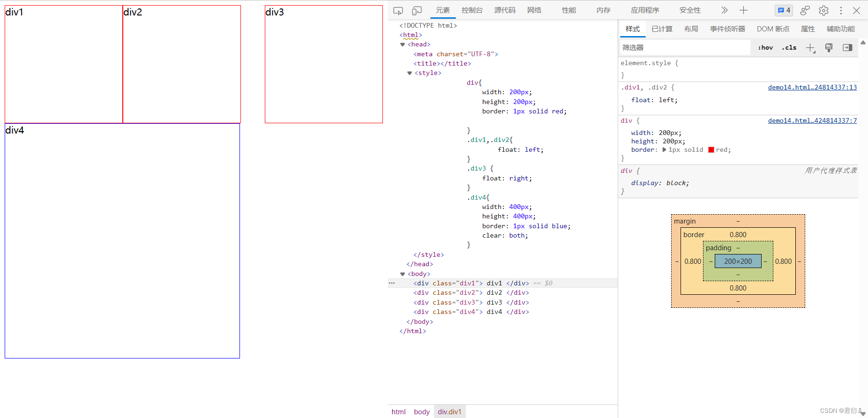The image size is (868, 418).
Task: Open the row actions ellipsis beside div1
Action: coord(392,283)
